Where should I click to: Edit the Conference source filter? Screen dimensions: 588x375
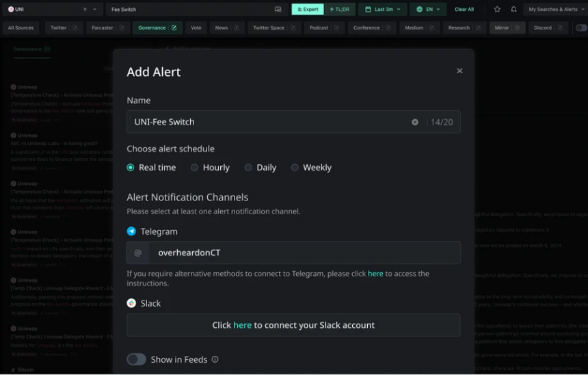click(388, 28)
